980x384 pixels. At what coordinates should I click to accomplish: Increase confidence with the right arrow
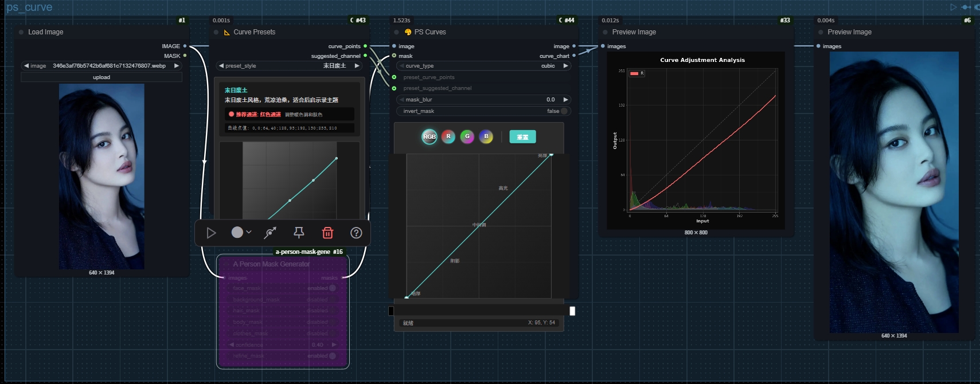pyautogui.click(x=334, y=344)
